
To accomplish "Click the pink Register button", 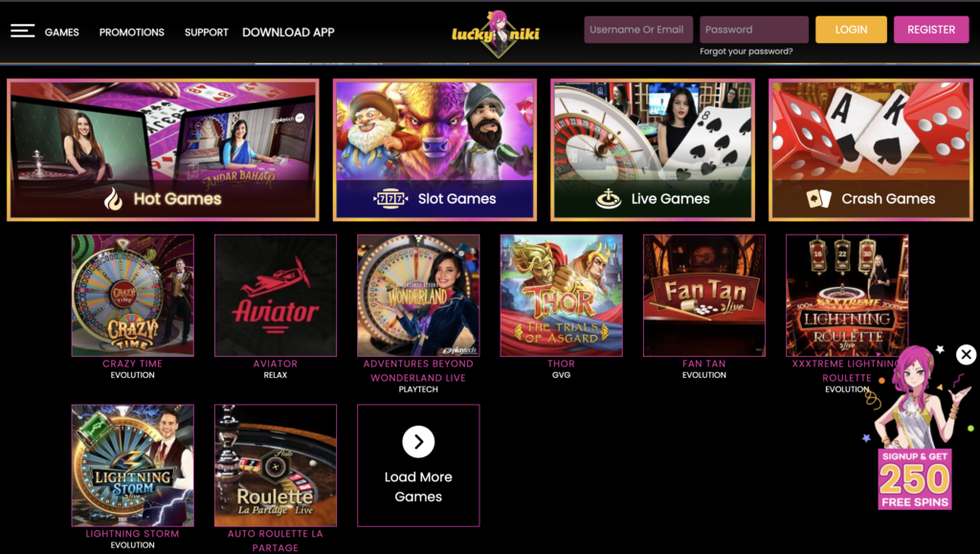I will pos(931,30).
